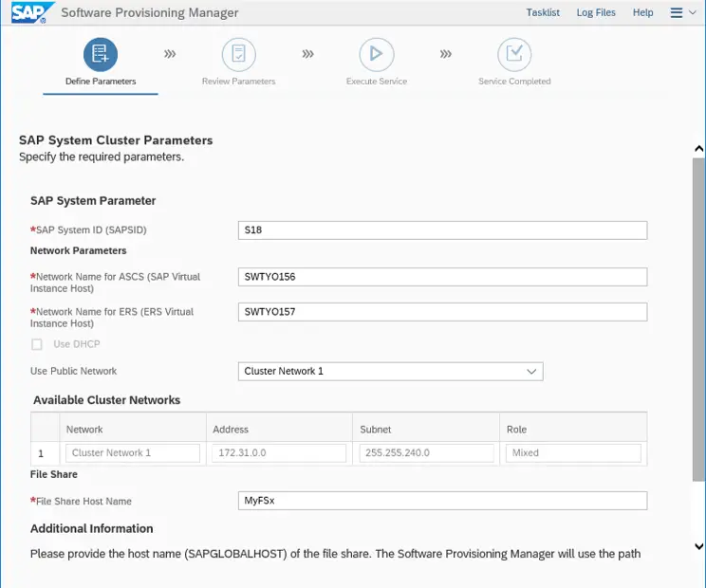706x588 pixels.
Task: Open the Help link
Action: point(642,12)
